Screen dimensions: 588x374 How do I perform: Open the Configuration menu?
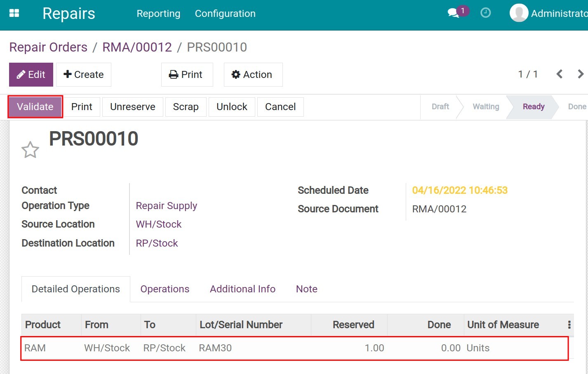click(225, 14)
